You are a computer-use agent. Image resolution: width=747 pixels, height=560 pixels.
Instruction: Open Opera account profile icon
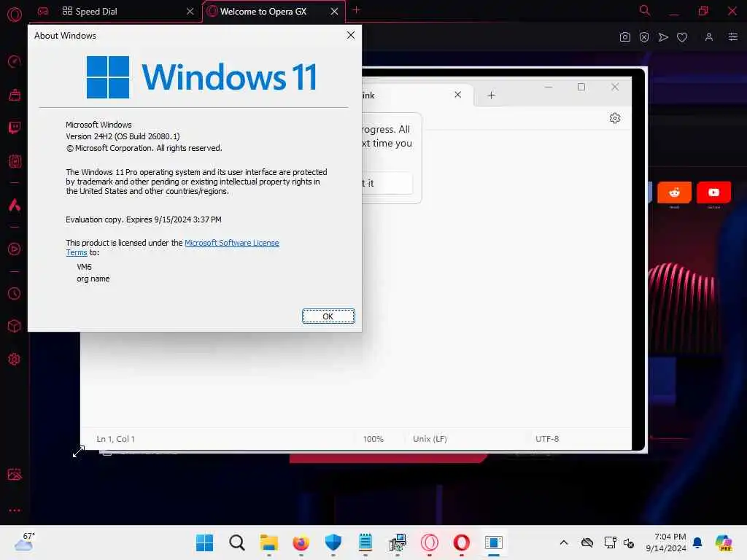709,37
